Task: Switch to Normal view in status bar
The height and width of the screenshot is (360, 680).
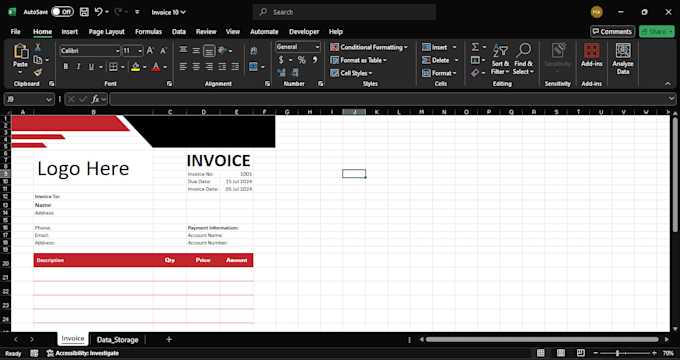Action: [x=541, y=353]
